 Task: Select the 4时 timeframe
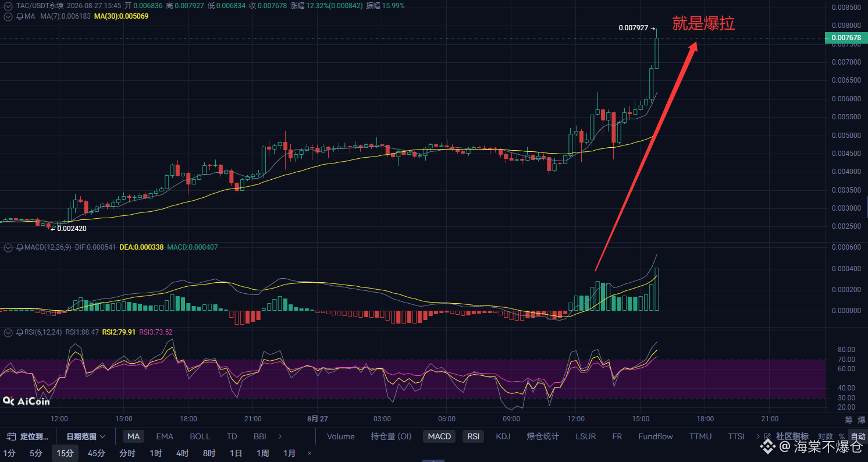point(182,453)
